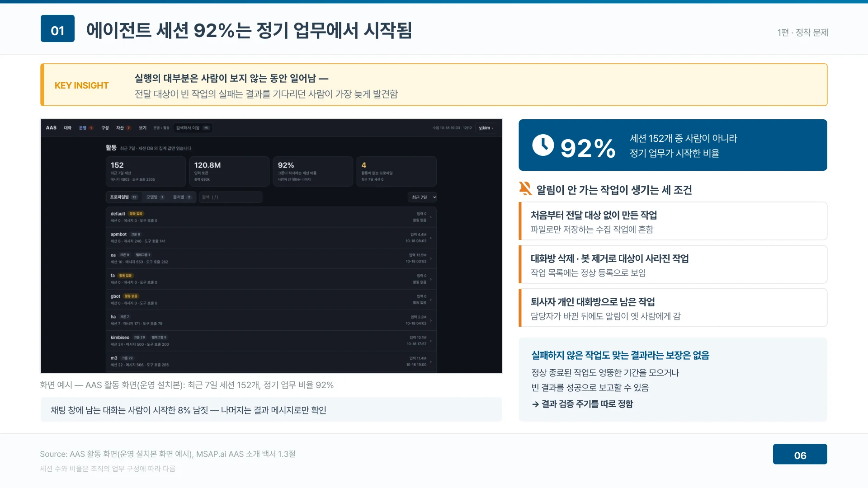Expand the gbot profile row chevron
Screen dimensions: 868x488
point(431,300)
